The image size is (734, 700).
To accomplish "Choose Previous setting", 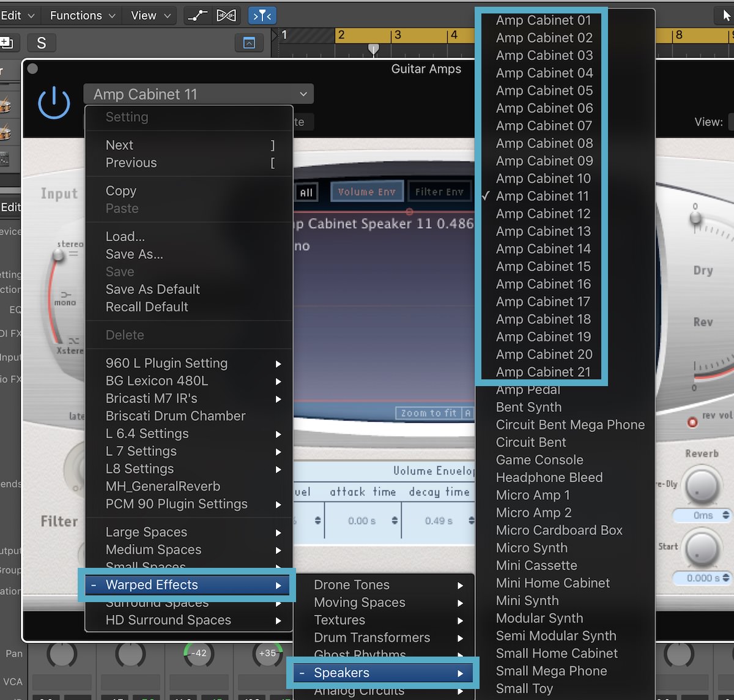I will [189, 163].
